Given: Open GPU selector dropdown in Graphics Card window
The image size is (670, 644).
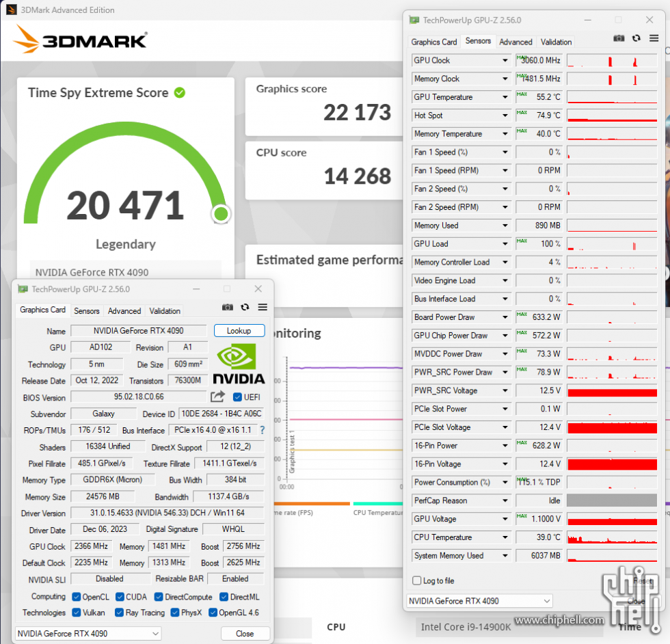Looking at the screenshot, I should pos(88,633).
